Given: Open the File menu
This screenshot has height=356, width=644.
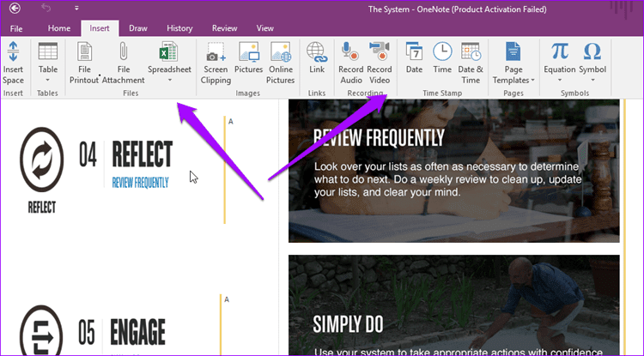Looking at the screenshot, I should click(x=16, y=28).
